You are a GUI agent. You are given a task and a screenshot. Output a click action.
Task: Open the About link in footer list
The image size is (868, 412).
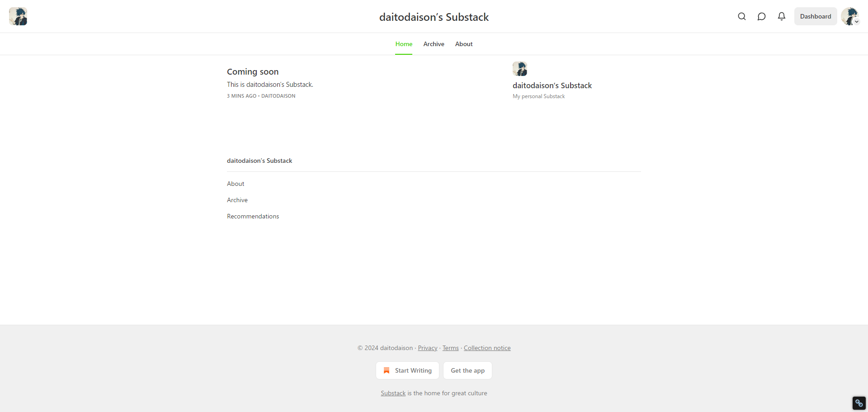(236, 184)
